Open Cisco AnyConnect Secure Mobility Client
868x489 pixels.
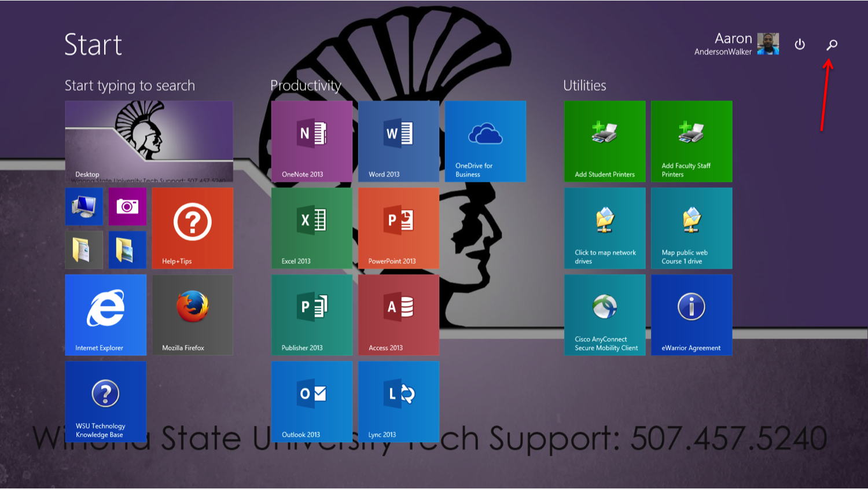pyautogui.click(x=605, y=315)
